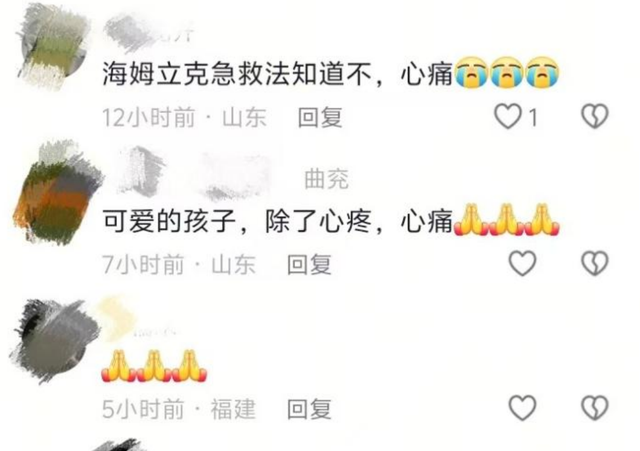Like the 可爱的孩子 comment
The width and height of the screenshot is (640, 451).
click(522, 263)
